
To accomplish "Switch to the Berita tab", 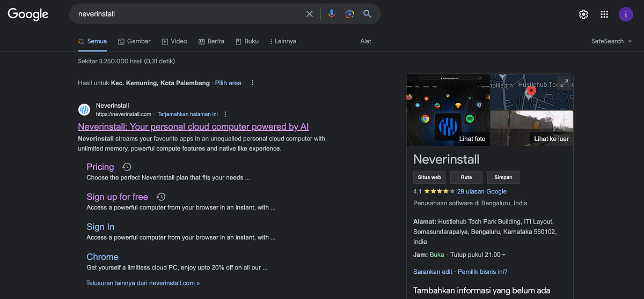I will pos(211,41).
